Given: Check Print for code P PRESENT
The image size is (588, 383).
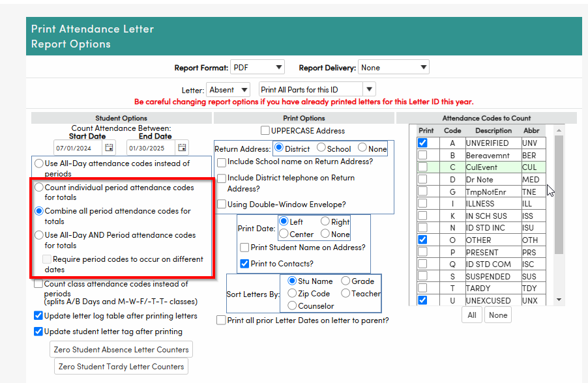Looking at the screenshot, I should click(x=422, y=252).
